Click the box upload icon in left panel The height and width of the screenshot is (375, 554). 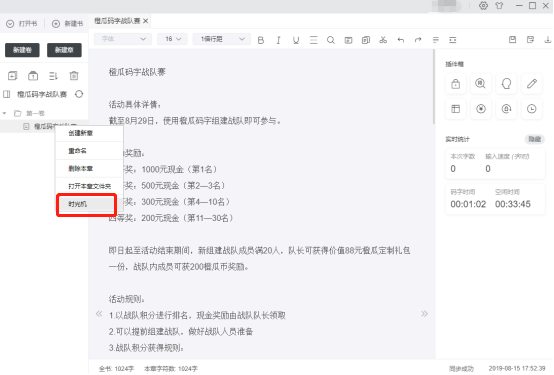(33, 76)
